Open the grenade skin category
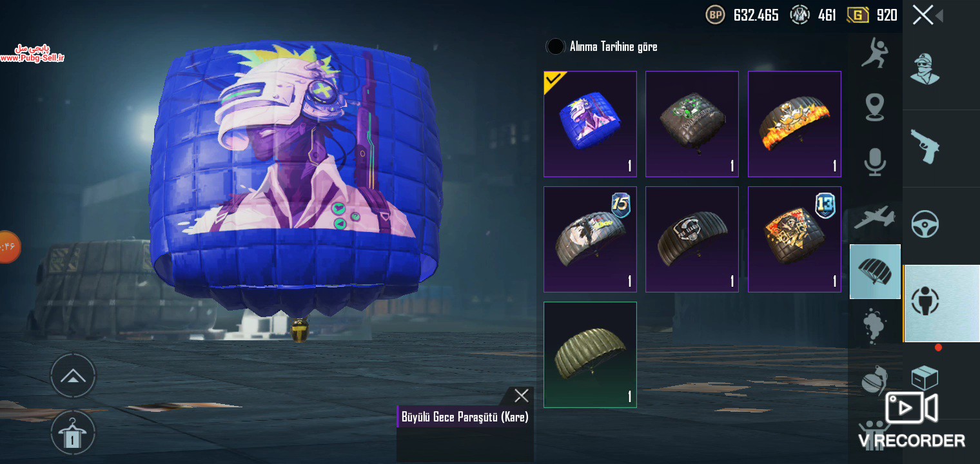The height and width of the screenshot is (464, 980). 875,380
